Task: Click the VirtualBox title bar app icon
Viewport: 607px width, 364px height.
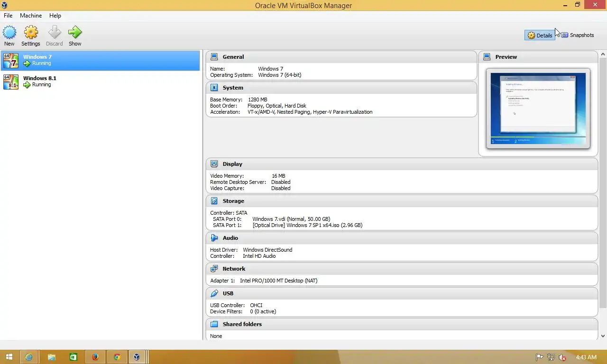Action: 4,5
